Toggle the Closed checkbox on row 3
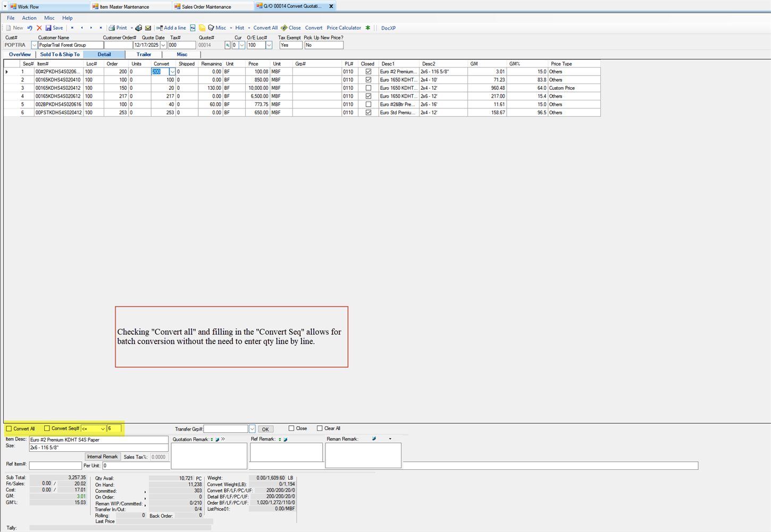 [368, 88]
